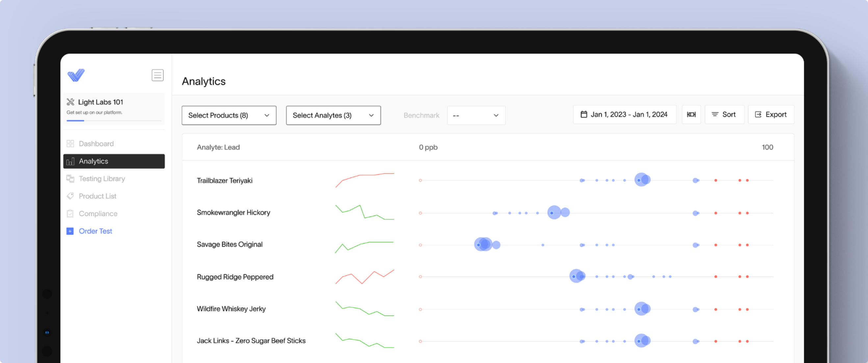
Task: Click the Analytics bar chart icon
Action: pos(70,161)
